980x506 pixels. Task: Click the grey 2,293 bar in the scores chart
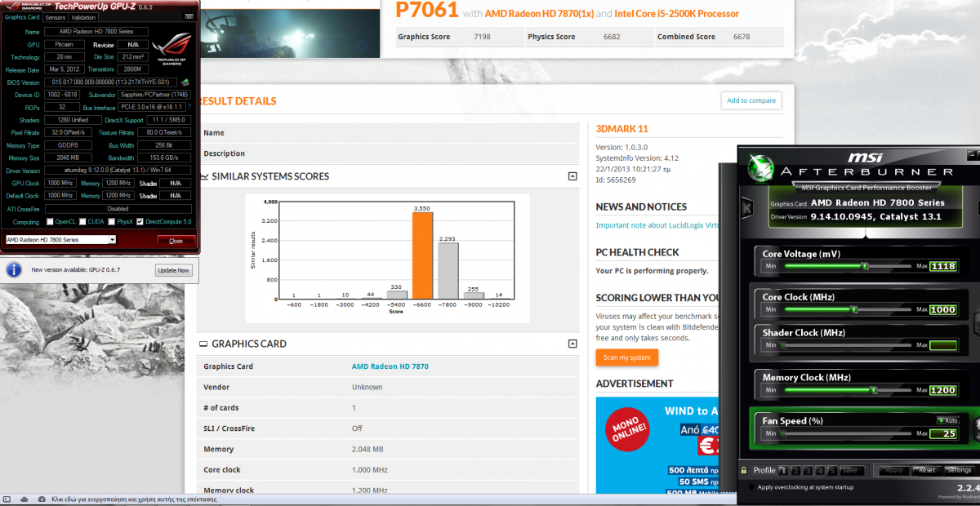448,271
